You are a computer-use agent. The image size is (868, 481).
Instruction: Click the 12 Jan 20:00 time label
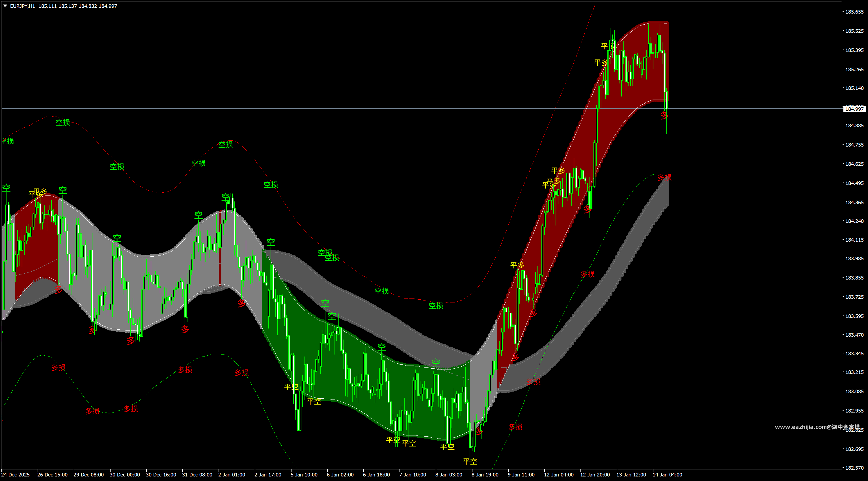(595, 475)
